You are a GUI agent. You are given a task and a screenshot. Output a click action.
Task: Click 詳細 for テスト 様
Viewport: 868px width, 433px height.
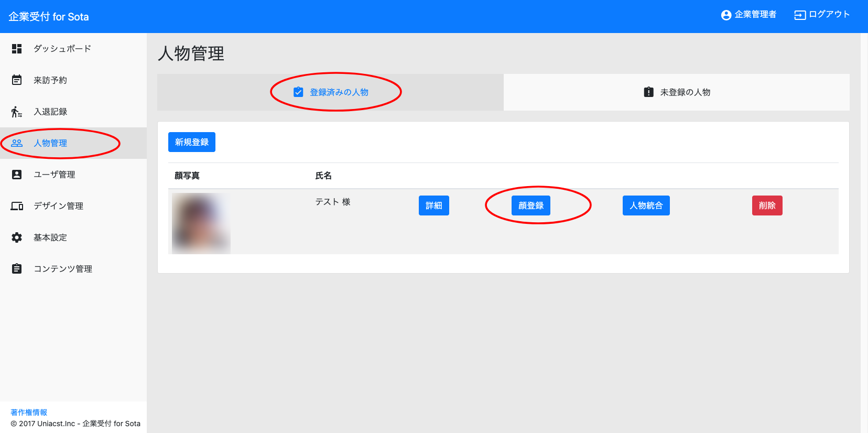(x=434, y=205)
